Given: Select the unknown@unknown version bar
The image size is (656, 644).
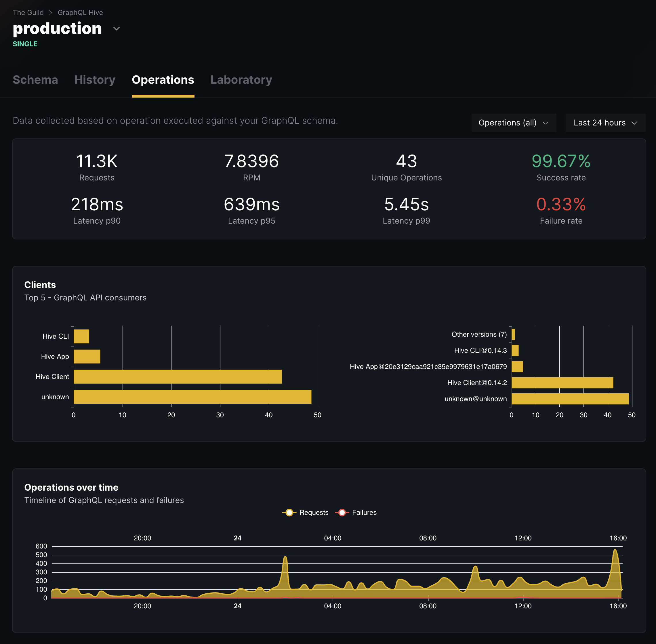Looking at the screenshot, I should point(569,399).
